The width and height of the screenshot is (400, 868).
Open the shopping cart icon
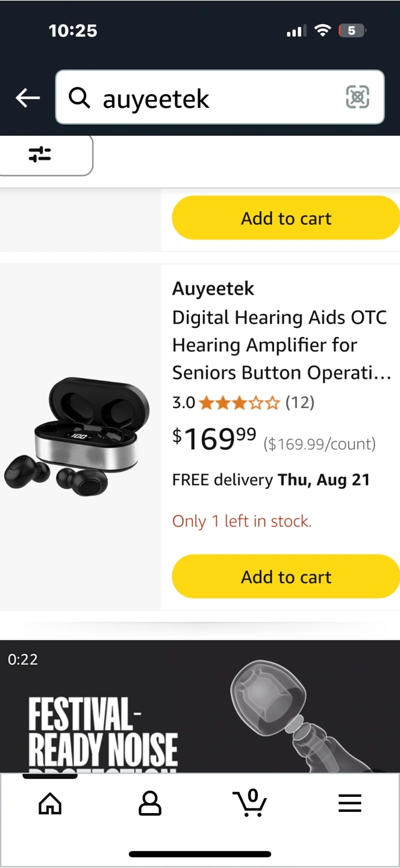pos(249,803)
